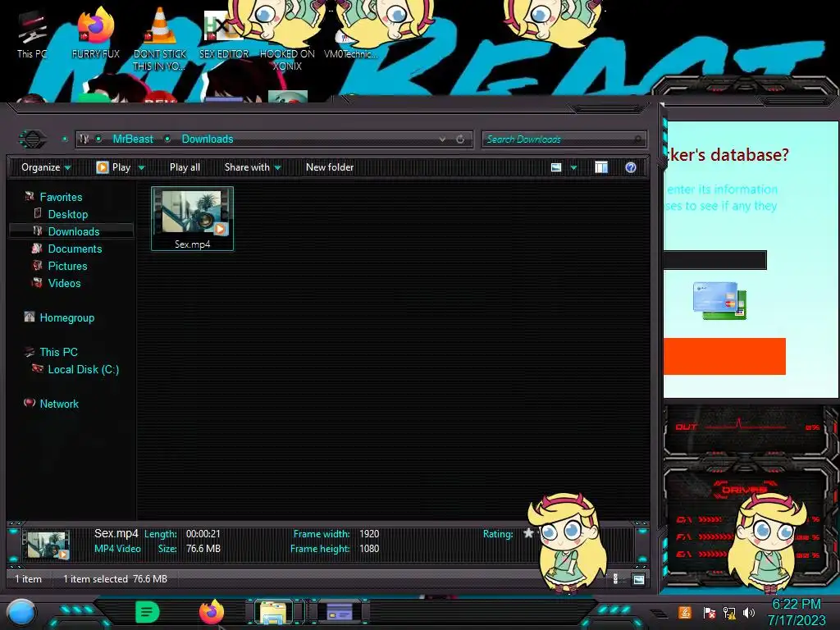840x630 pixels.
Task: Open recent locations arrow beside back button
Action: tap(65, 139)
